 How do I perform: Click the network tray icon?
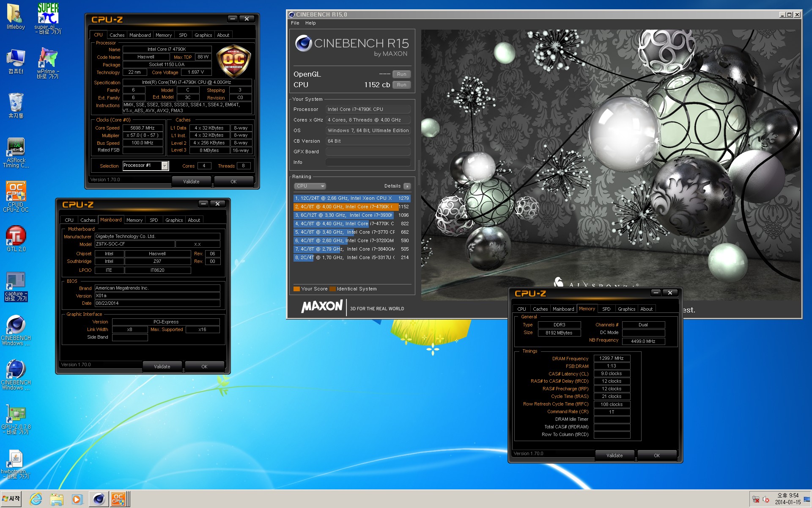[756, 500]
